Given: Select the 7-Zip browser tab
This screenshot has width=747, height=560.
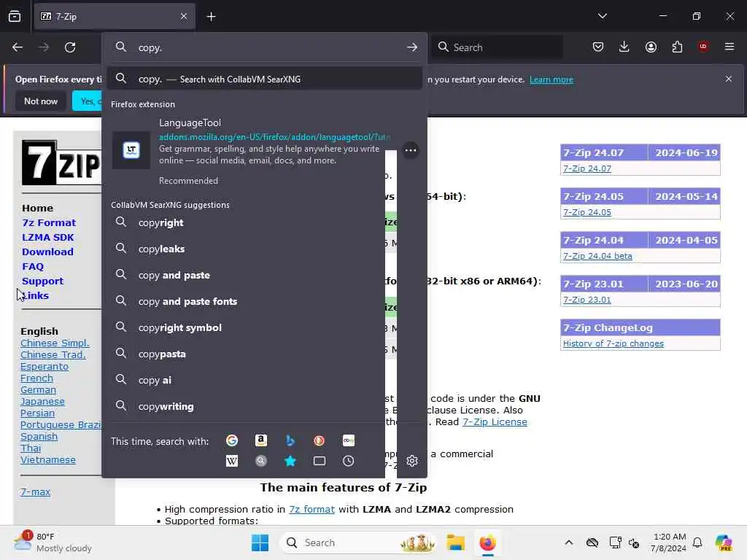Looking at the screenshot, I should click(x=115, y=16).
